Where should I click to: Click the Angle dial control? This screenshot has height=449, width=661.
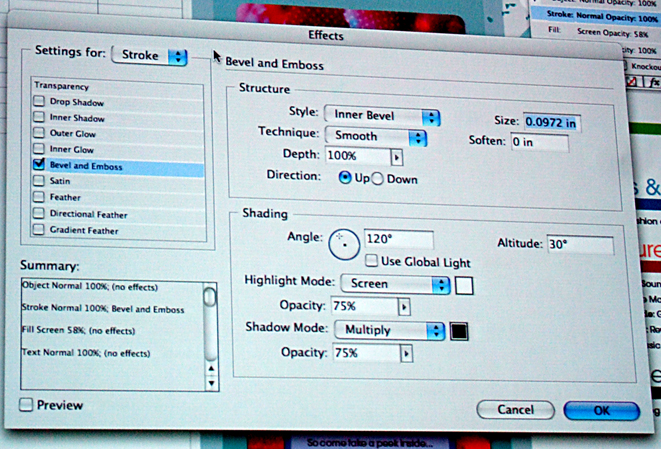tap(344, 240)
